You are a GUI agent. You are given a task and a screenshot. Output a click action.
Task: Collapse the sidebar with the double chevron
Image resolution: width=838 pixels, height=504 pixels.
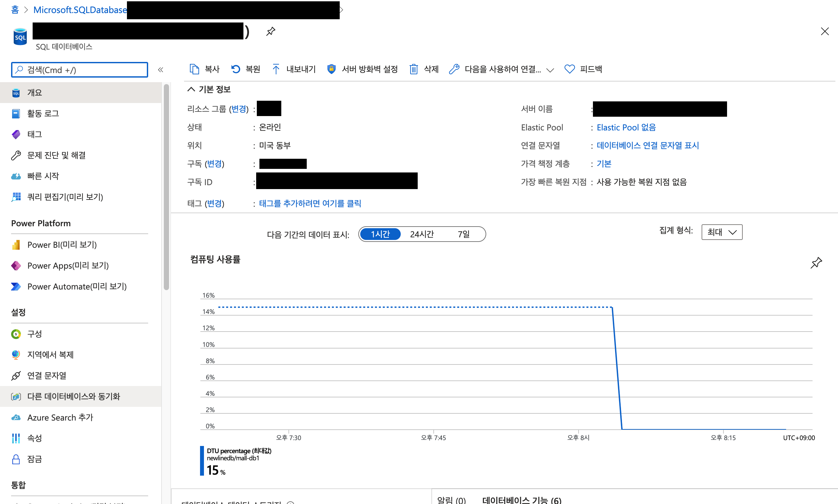161,70
